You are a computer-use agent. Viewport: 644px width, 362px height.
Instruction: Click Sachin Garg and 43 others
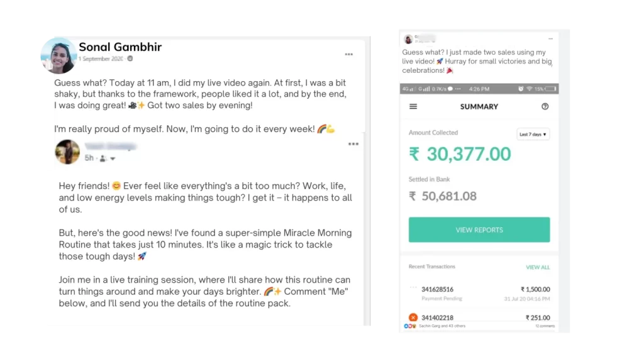click(x=441, y=326)
